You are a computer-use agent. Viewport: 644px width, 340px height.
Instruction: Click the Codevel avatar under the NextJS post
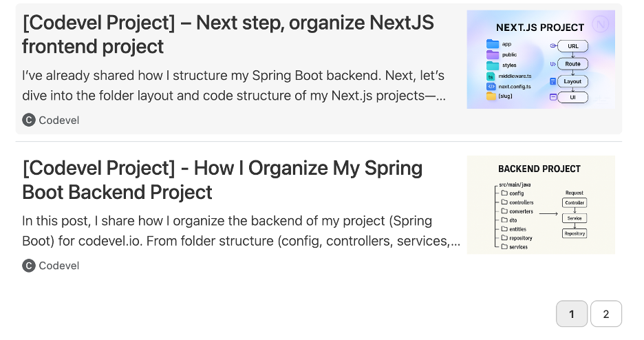[28, 120]
